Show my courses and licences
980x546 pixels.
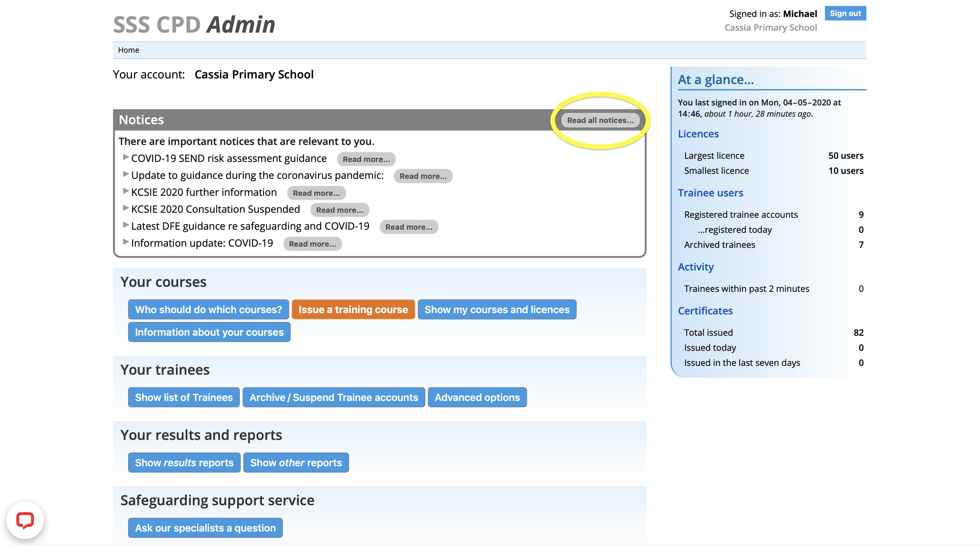tap(497, 309)
